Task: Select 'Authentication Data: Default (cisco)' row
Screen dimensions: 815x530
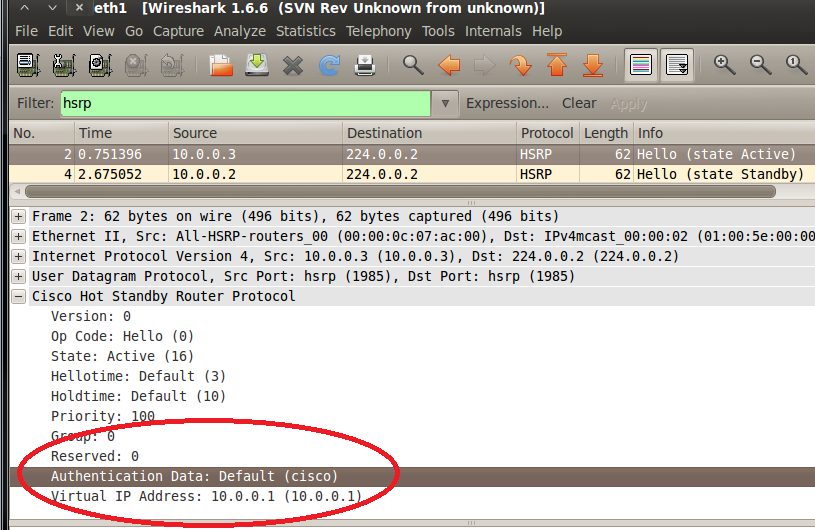Action: pyautogui.click(x=412, y=476)
